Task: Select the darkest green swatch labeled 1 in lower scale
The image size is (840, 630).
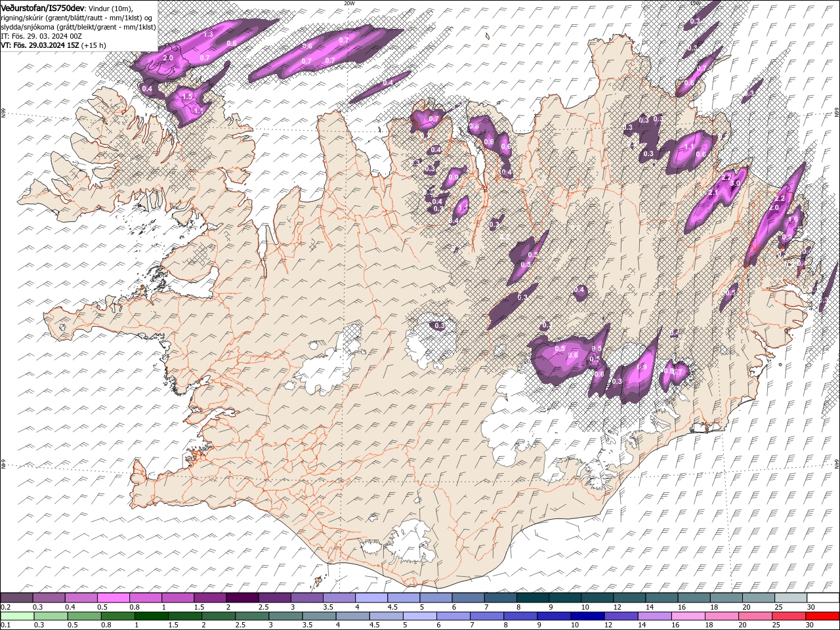Action: pos(151,616)
